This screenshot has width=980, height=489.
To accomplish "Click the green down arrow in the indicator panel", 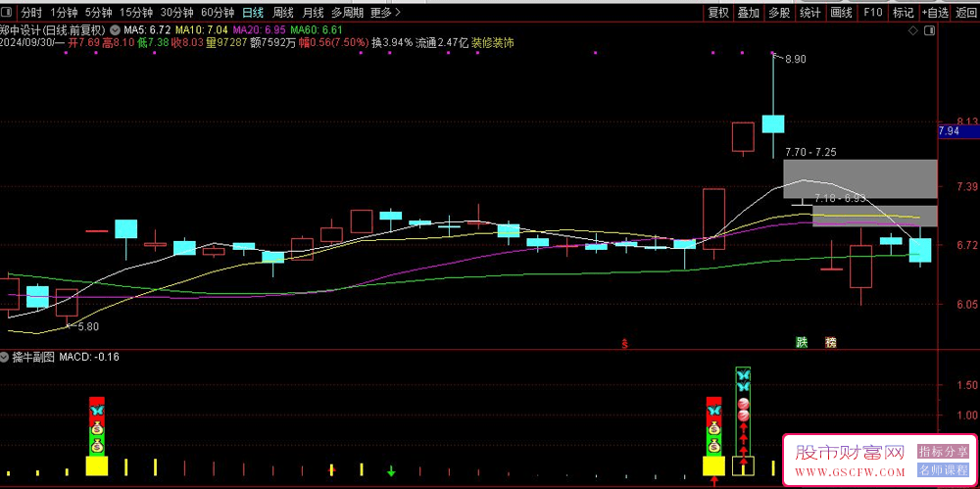I will (x=391, y=470).
